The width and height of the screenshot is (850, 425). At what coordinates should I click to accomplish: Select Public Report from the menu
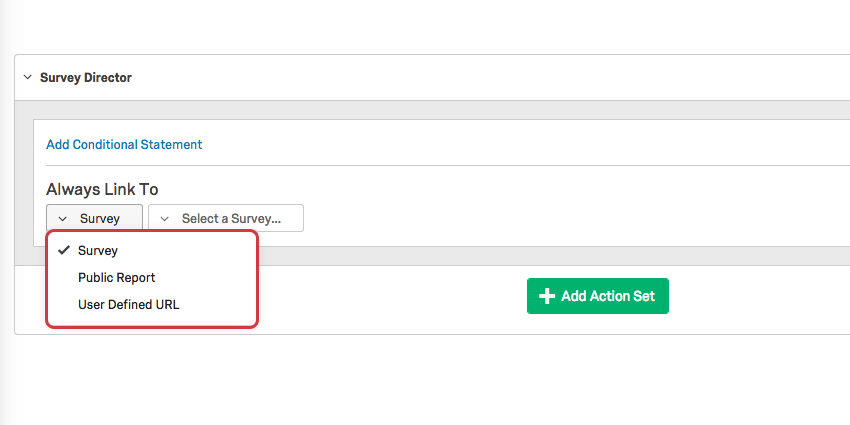[x=117, y=278]
